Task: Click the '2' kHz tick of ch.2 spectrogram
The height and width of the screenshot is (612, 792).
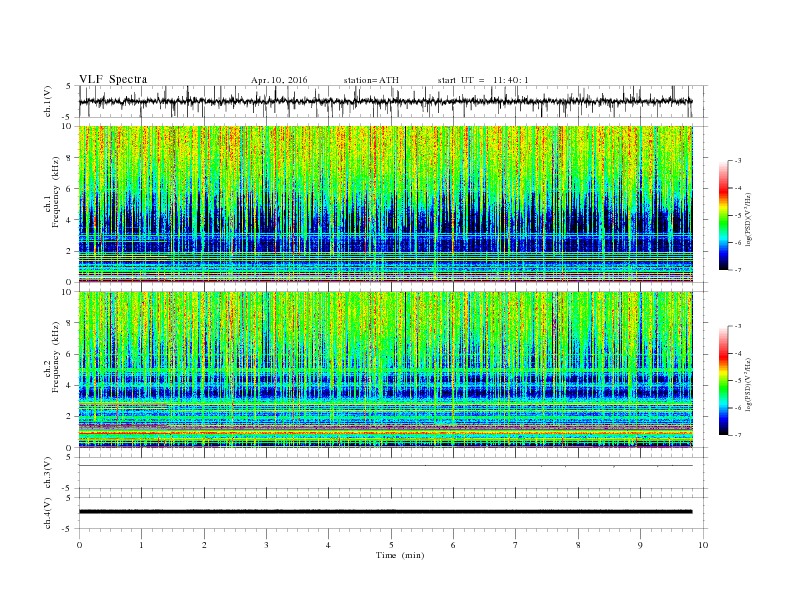Action: pos(69,417)
